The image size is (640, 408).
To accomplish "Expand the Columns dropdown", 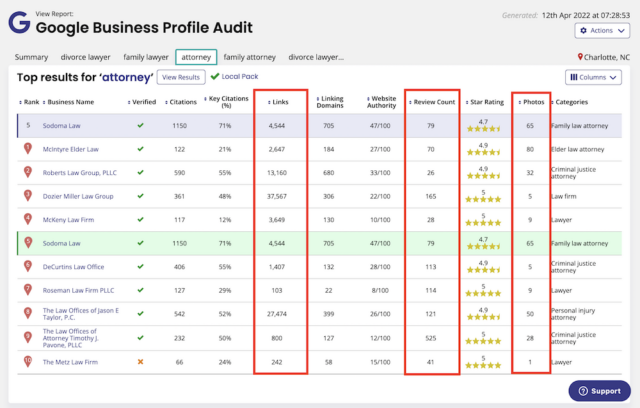I will [x=593, y=77].
